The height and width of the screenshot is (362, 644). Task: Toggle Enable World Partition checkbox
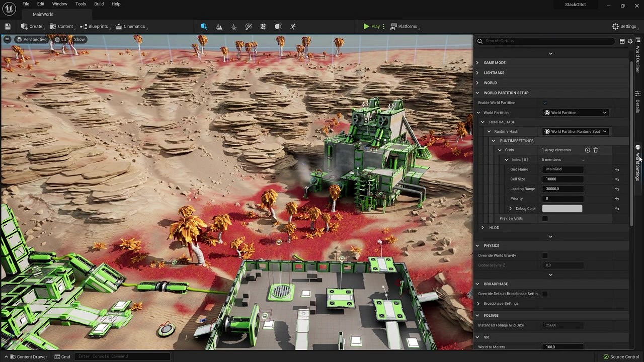point(545,103)
